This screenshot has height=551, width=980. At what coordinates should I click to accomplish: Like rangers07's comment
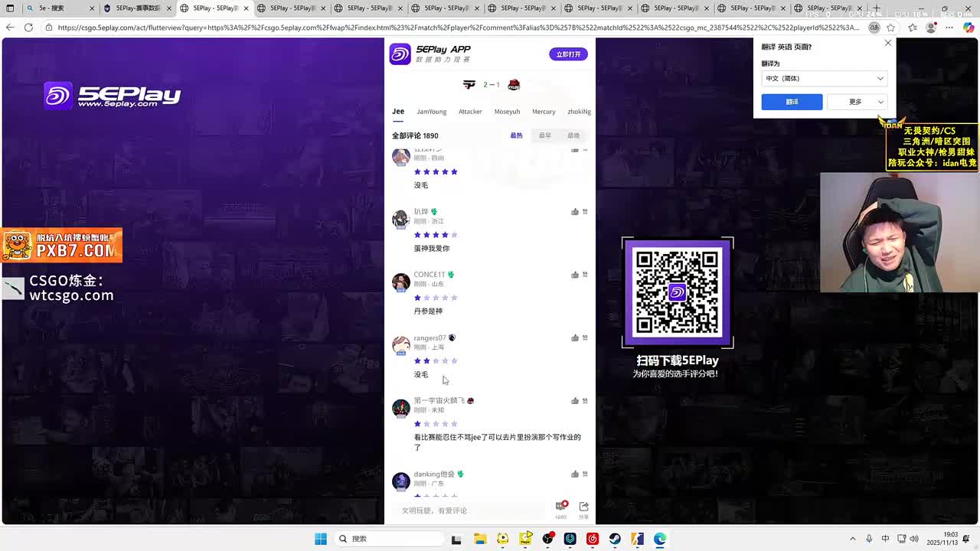click(x=574, y=337)
